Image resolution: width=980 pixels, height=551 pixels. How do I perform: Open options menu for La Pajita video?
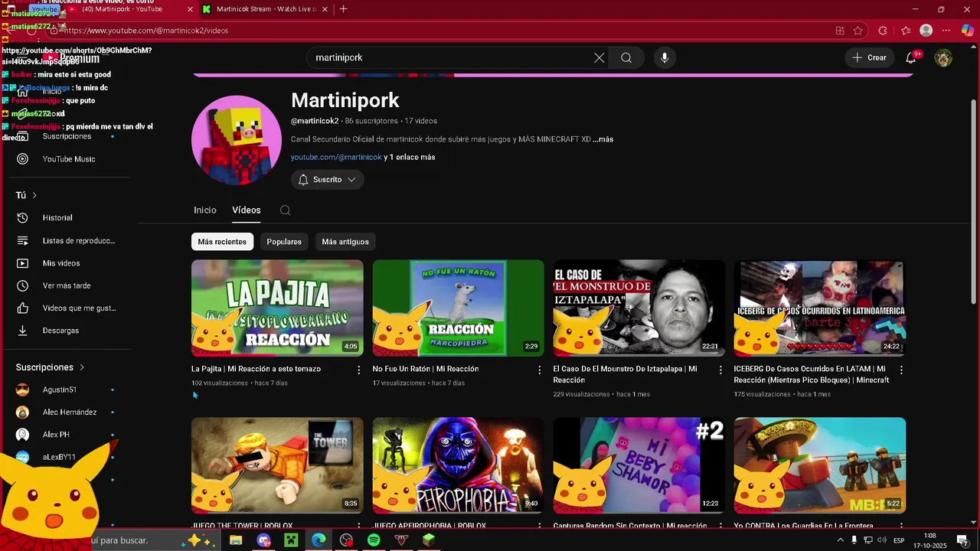[x=358, y=370]
